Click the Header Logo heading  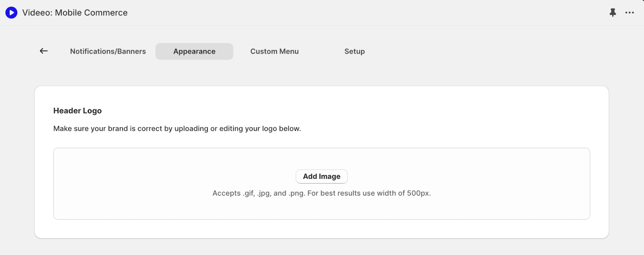tap(78, 111)
